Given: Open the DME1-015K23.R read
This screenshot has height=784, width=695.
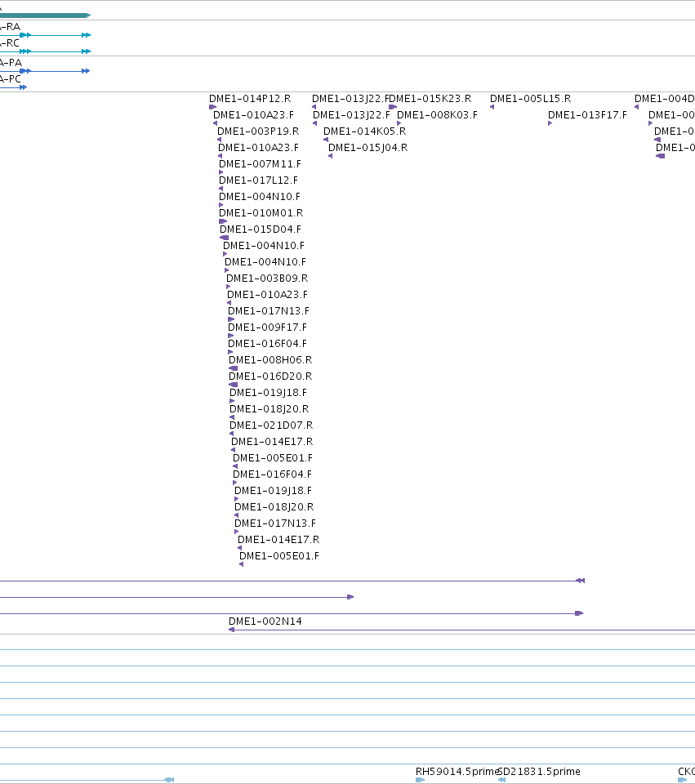Looking at the screenshot, I should 430,99.
